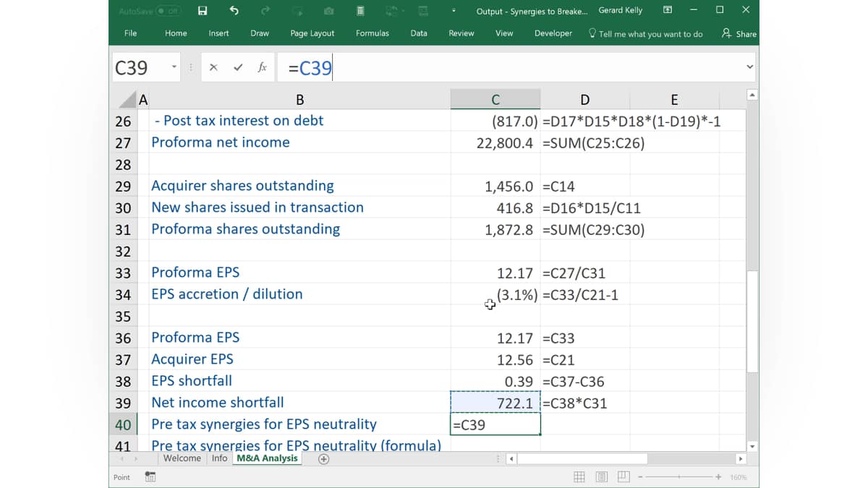Select column C header
868x488 pixels.
(495, 100)
